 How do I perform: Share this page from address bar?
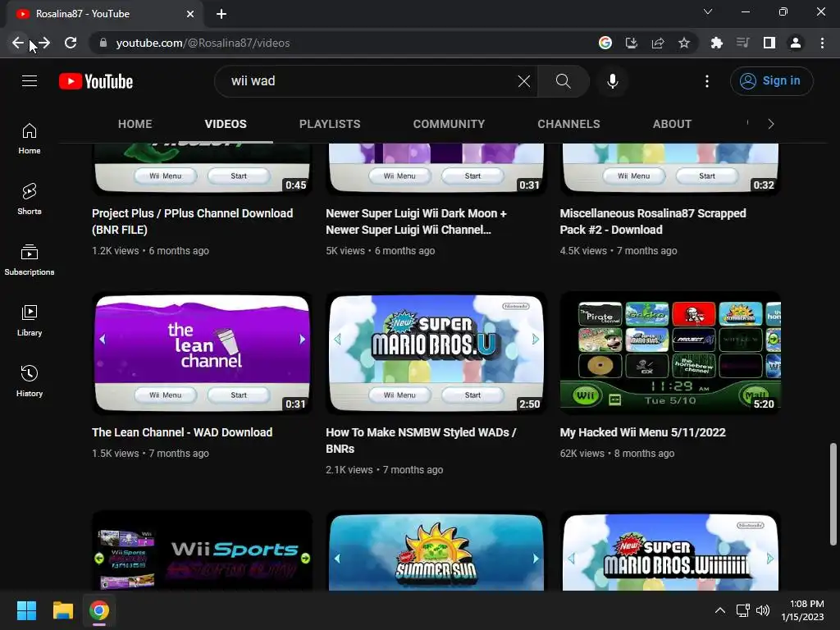[x=658, y=43]
